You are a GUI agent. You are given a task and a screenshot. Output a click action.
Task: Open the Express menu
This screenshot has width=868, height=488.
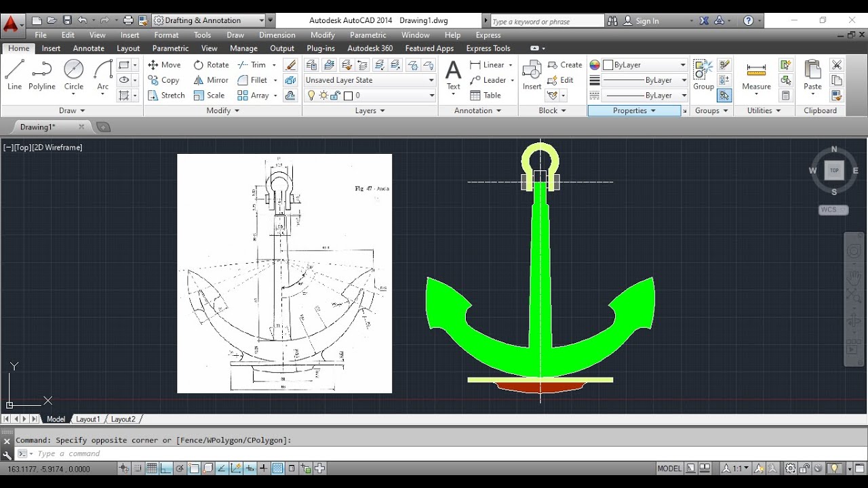488,35
